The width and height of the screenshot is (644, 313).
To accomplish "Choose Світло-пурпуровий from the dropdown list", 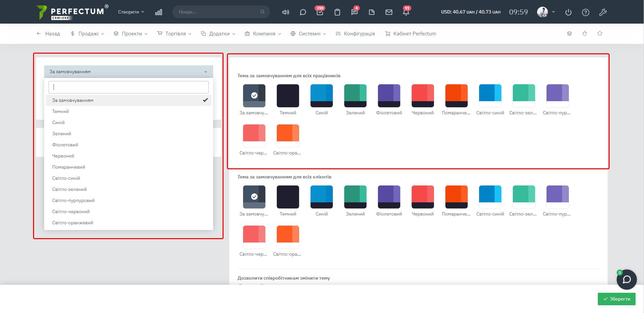I will coord(74,200).
